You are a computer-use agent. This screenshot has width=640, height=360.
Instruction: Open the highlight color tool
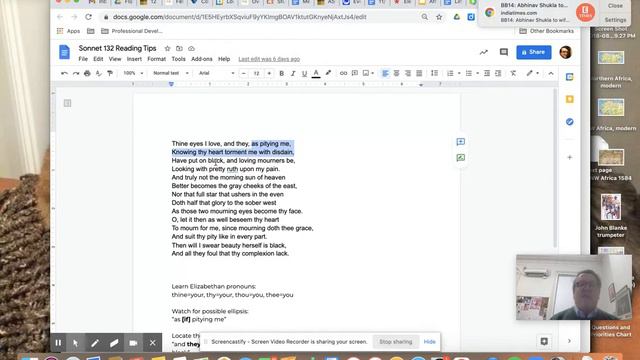(x=328, y=73)
